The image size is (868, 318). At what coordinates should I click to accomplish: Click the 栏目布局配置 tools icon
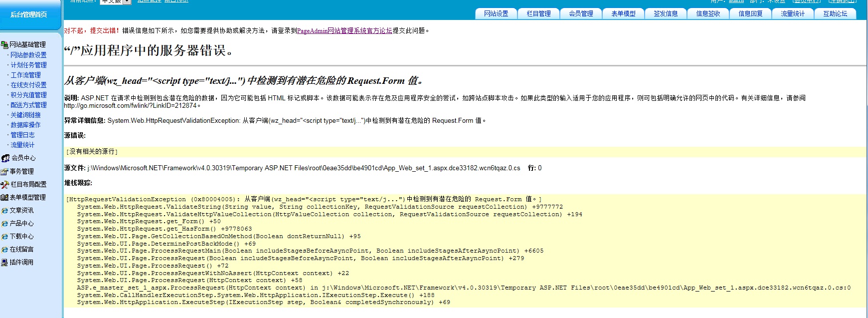[5, 185]
